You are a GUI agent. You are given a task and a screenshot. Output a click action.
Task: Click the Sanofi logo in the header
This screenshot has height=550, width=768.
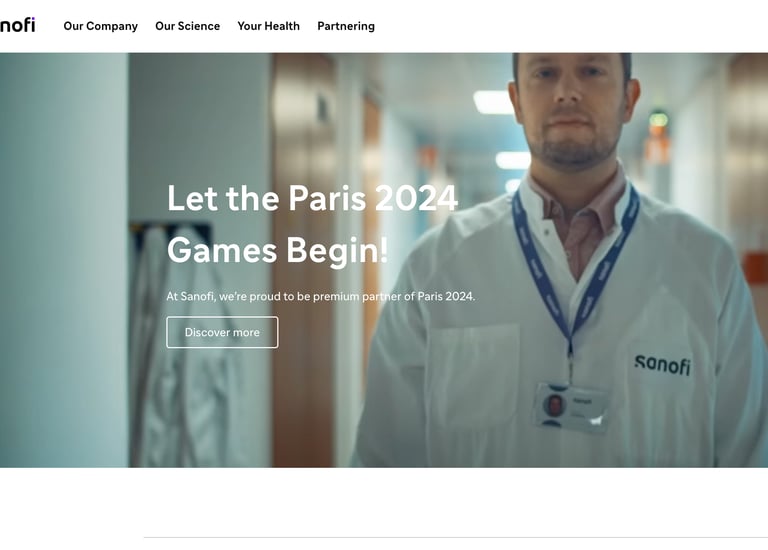point(17,25)
